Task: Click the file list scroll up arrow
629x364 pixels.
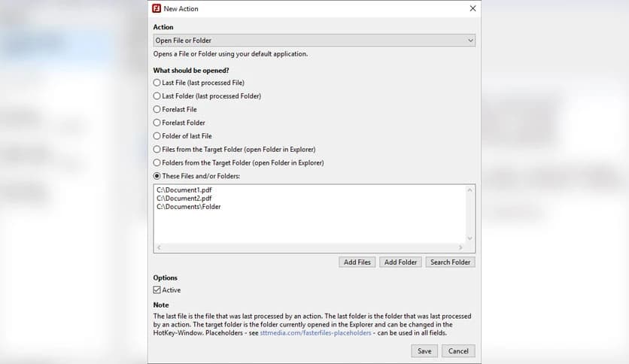Action: pyautogui.click(x=469, y=190)
